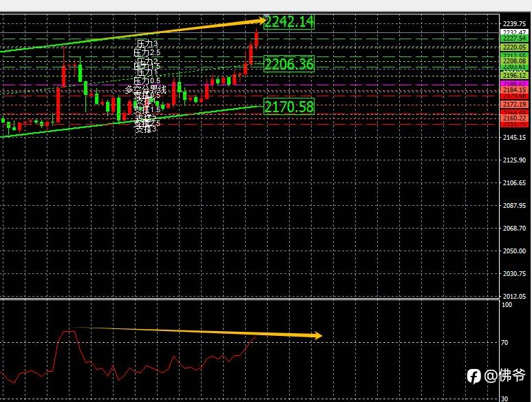Click the 30 level on indicator scale
This screenshot has height=402, width=532.
coord(504,399)
